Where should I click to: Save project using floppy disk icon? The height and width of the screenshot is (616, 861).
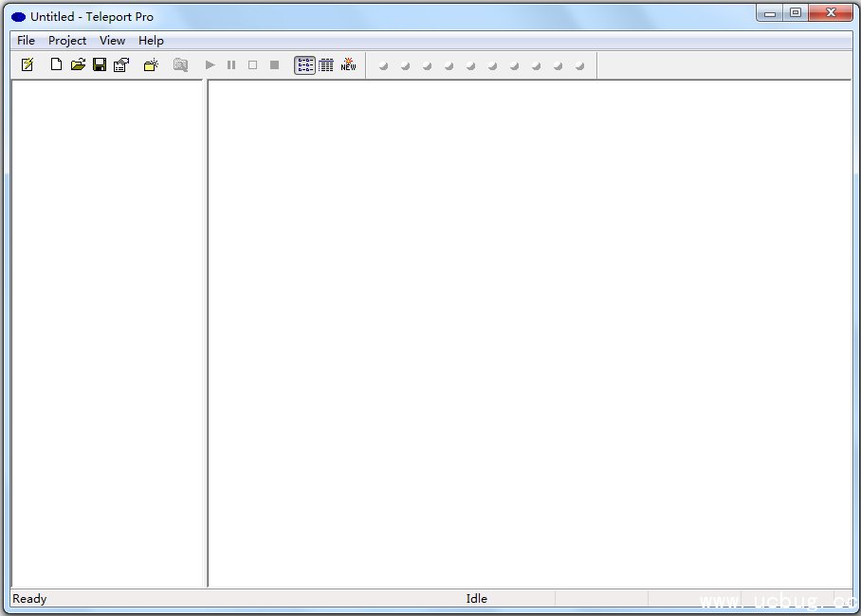pyautogui.click(x=100, y=65)
